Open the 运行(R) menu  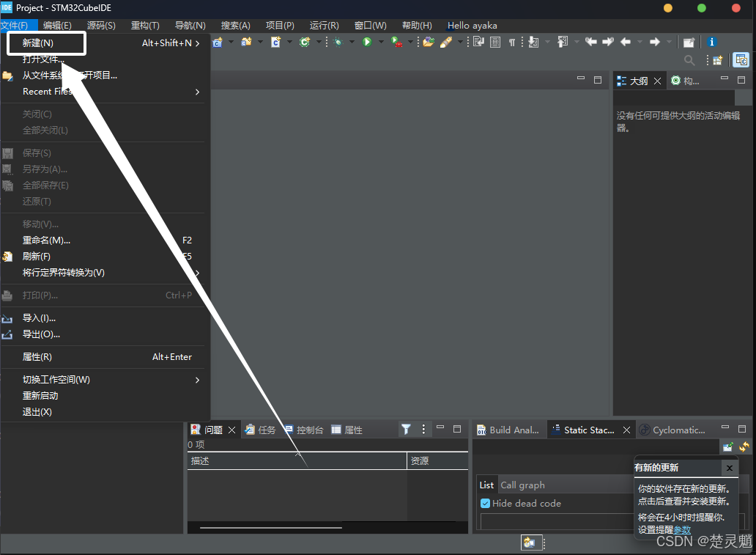pos(324,26)
